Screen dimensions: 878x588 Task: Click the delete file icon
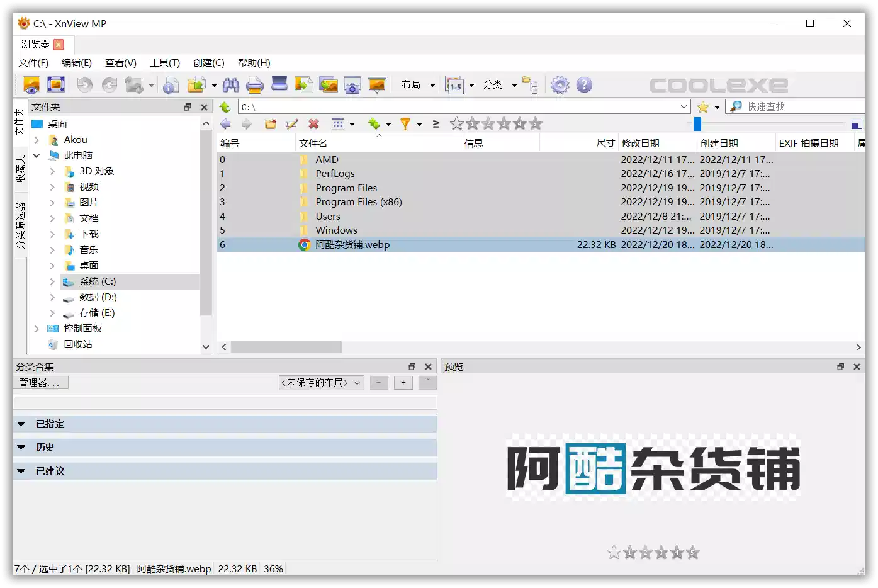314,124
